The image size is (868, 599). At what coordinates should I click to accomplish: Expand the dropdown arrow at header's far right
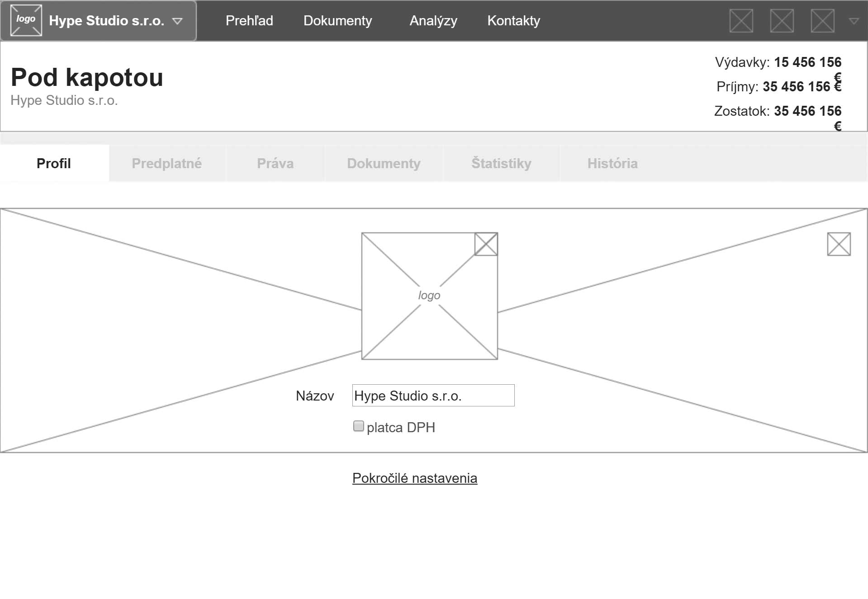[x=854, y=21]
